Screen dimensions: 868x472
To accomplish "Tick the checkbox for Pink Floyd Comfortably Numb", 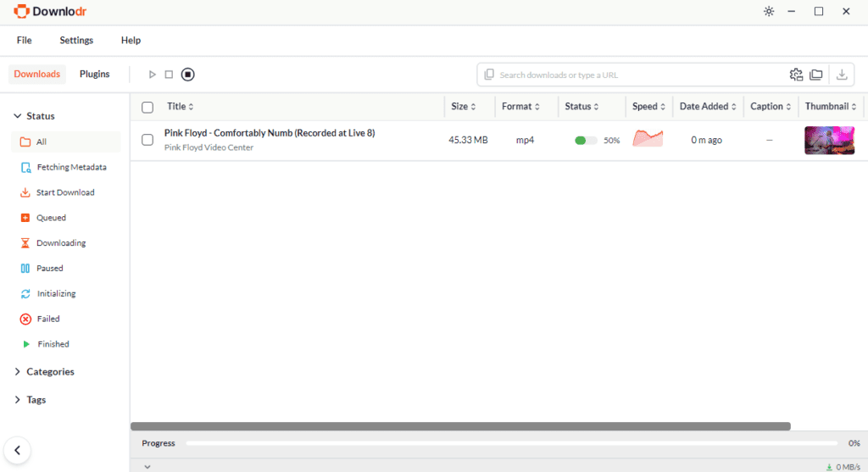I will (x=147, y=140).
